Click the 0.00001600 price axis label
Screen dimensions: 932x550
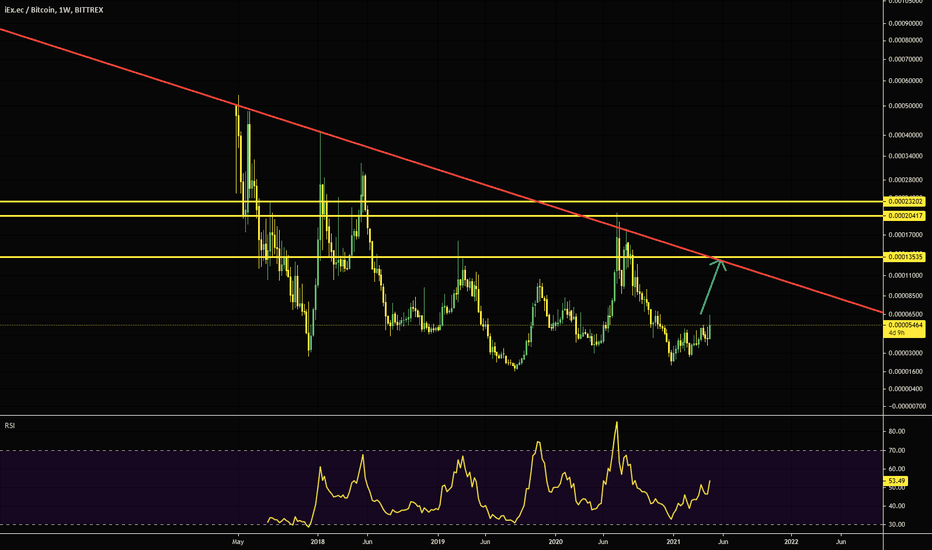pos(906,372)
